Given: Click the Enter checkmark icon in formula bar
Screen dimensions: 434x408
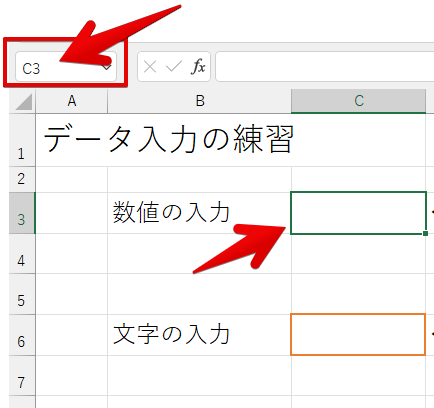Looking at the screenshot, I should click(174, 67).
